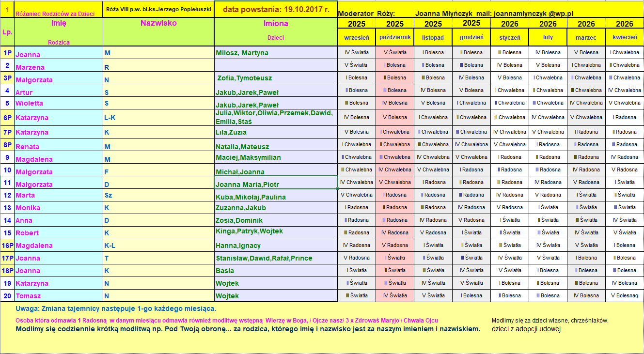Select the 'październik' month header

[x=395, y=37]
